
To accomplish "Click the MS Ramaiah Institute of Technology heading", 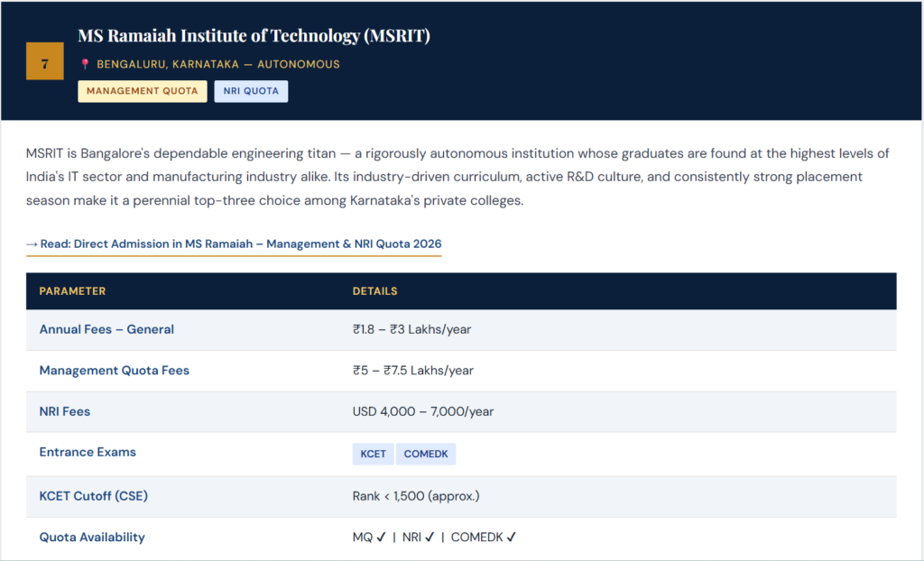I will click(x=254, y=36).
